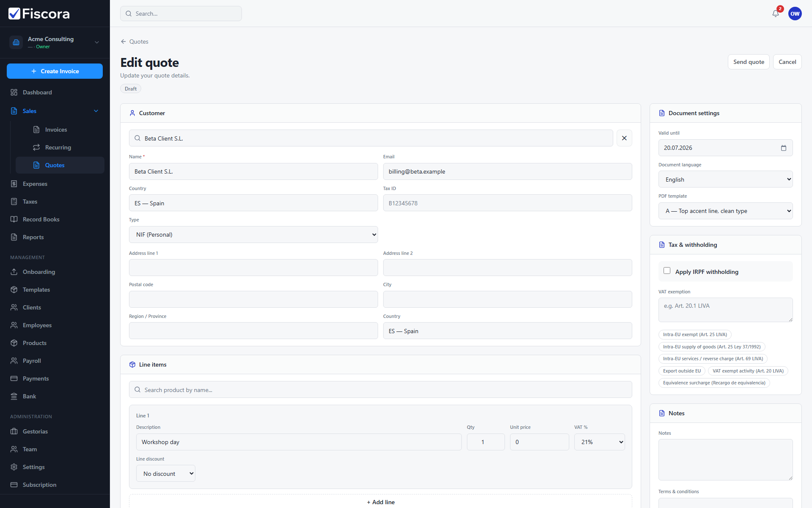Click the Payroll person icon
The image size is (812, 508).
[x=14, y=361]
